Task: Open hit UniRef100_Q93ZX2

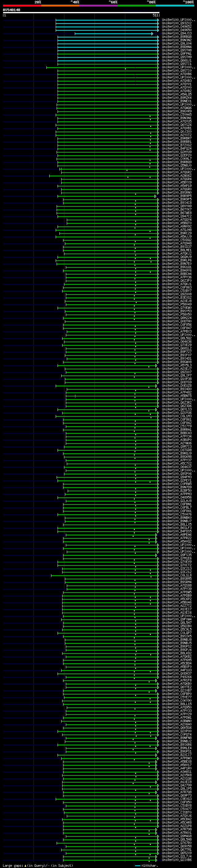Action: click(x=177, y=23)
